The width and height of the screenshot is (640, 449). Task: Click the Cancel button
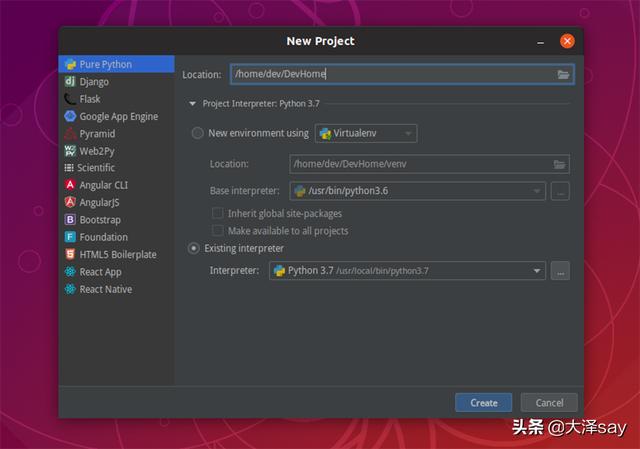tap(549, 403)
